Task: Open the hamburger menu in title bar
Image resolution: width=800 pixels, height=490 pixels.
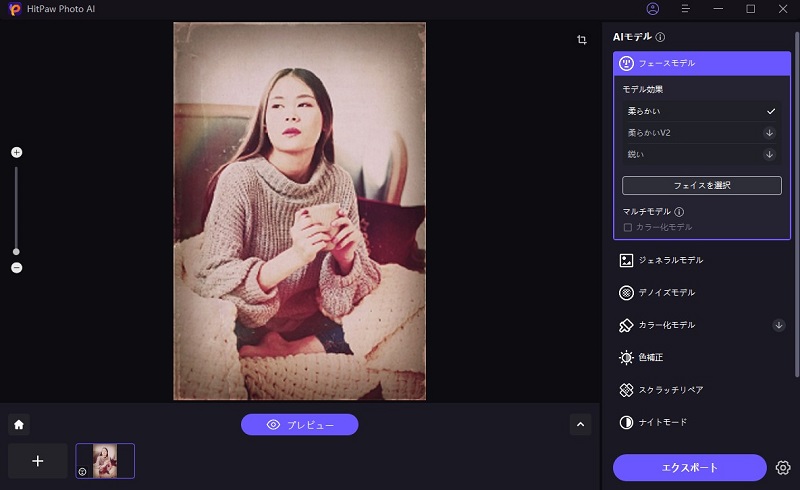Action: click(x=685, y=9)
